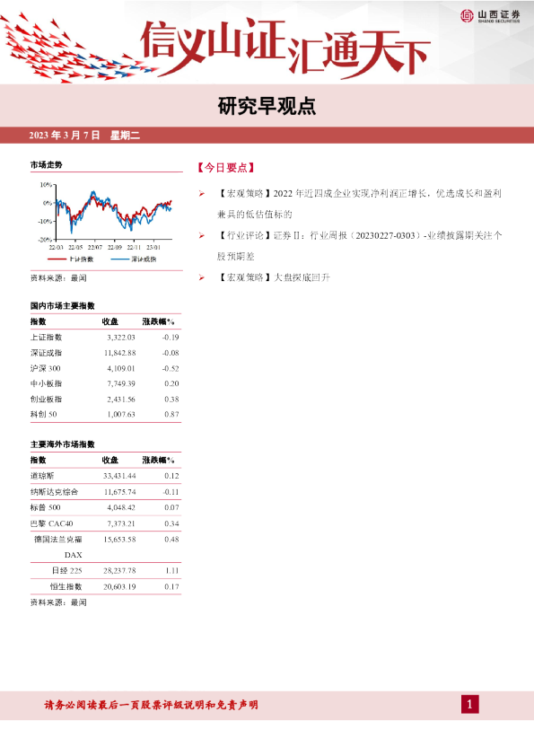Image resolution: width=534 pixels, height=756 pixels.
Task: Click the red page number 1 badge
Action: pos(470,705)
